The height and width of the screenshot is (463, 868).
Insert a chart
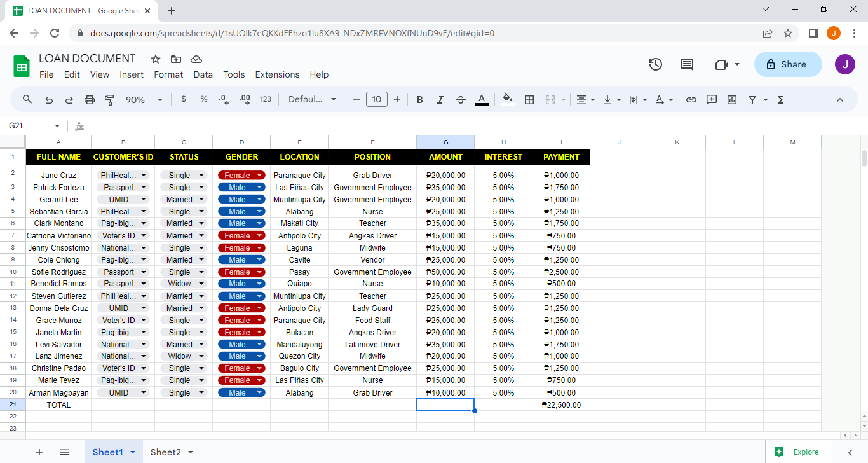(x=732, y=100)
